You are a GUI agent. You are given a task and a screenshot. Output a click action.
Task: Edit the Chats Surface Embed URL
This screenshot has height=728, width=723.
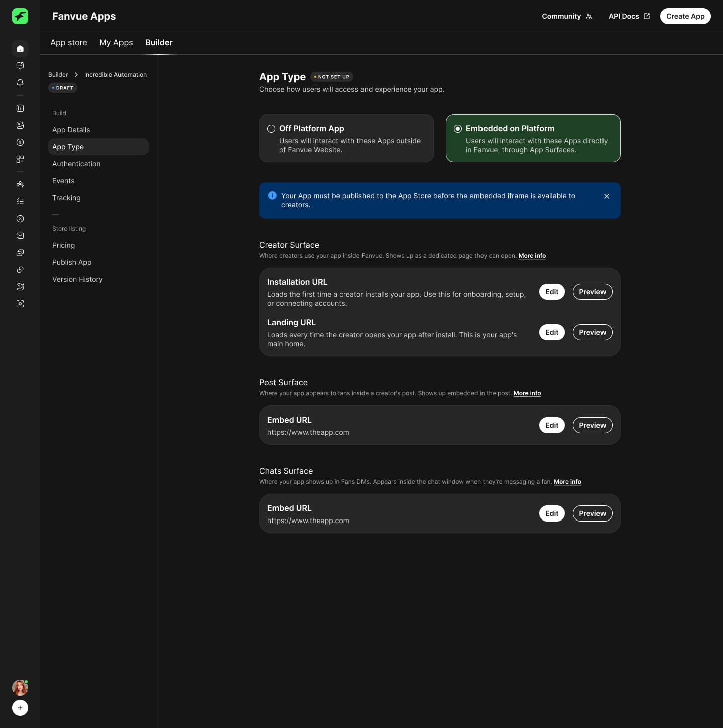(x=552, y=513)
